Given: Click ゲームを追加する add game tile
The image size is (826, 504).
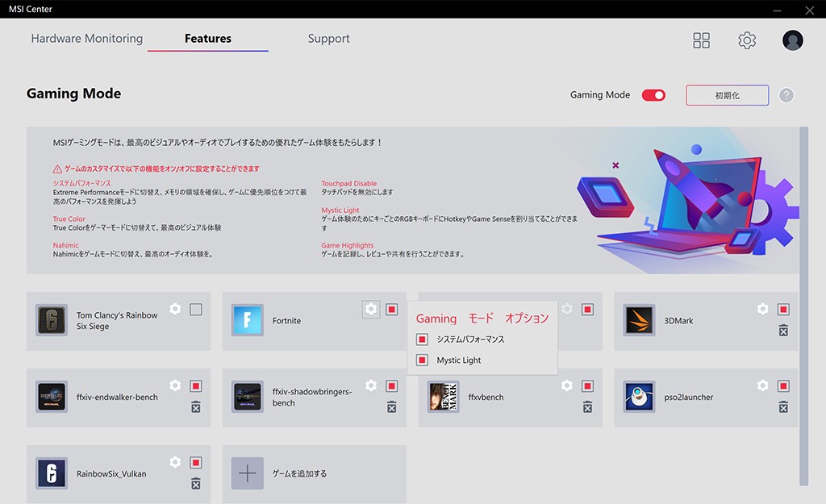Looking at the screenshot, I should tap(314, 473).
